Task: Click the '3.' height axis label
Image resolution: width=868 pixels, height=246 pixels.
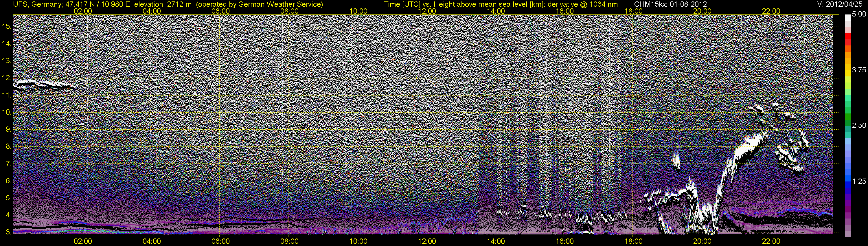Action: (9, 232)
